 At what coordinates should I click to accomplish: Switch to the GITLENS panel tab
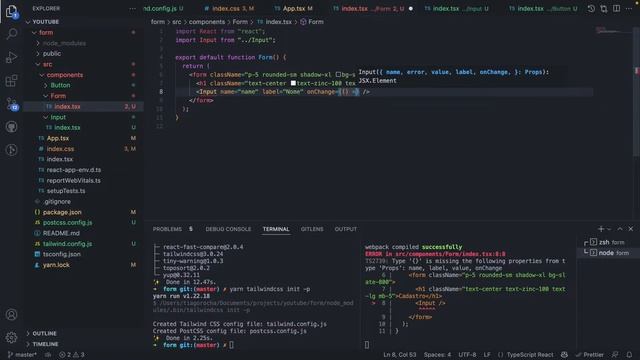312,229
